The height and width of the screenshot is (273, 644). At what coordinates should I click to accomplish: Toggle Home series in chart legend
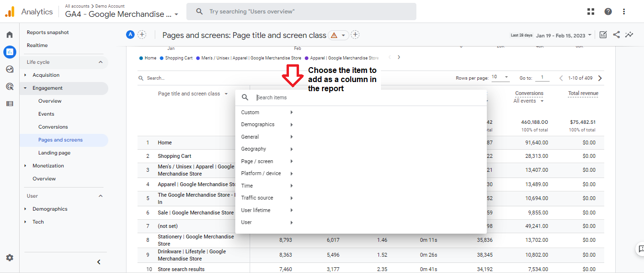coord(148,58)
